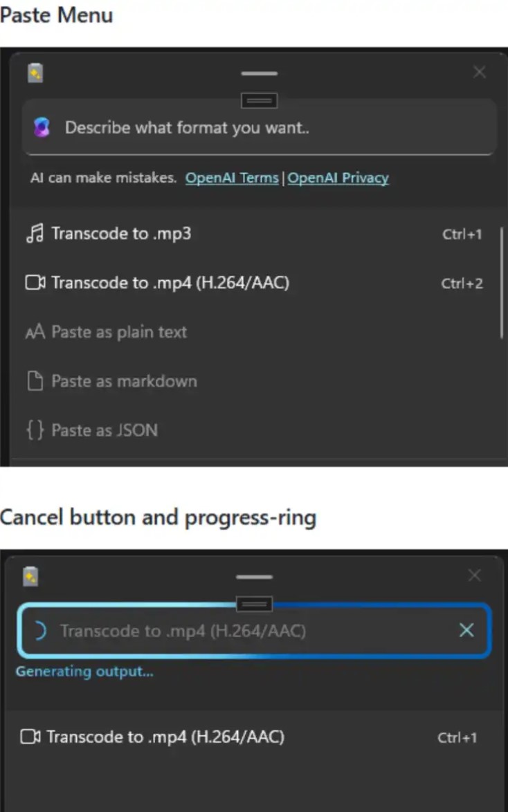Choose Transcode to .mp4 with Ctrl+2 shortcut

click(x=170, y=283)
